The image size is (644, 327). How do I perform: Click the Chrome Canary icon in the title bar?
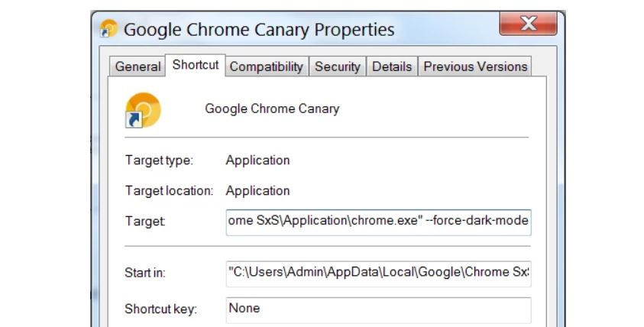109,29
